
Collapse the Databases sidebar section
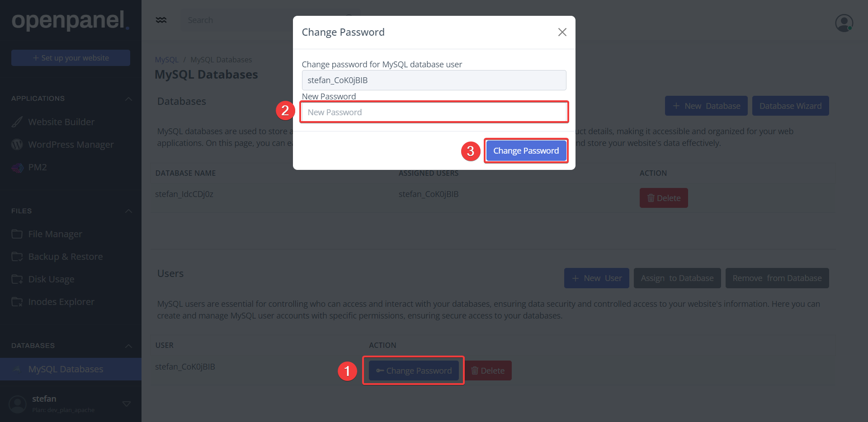128,346
